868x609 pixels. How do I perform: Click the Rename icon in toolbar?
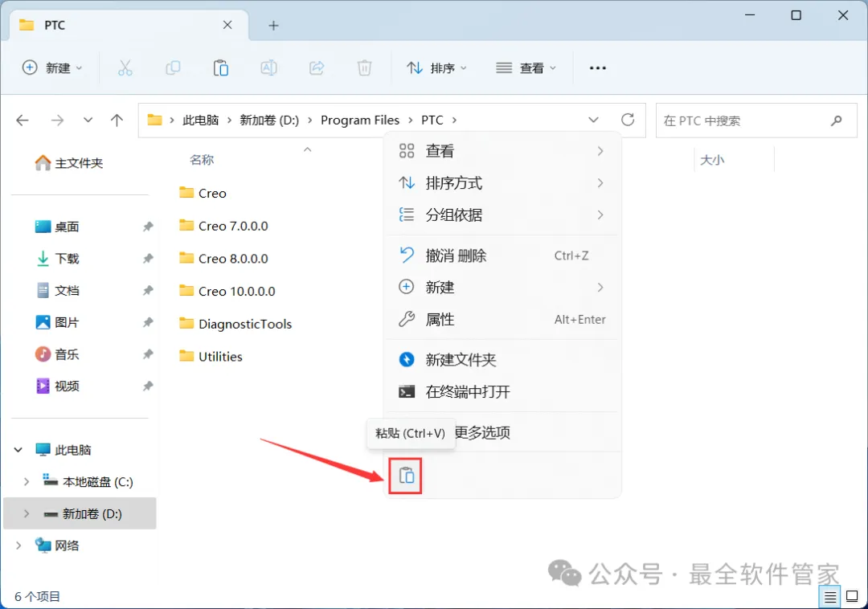pos(268,68)
